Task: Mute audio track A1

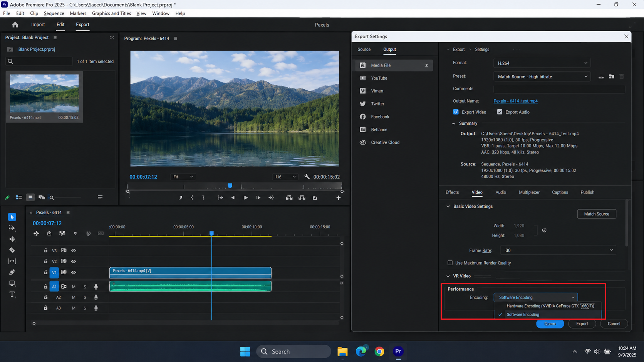Action: (x=74, y=287)
